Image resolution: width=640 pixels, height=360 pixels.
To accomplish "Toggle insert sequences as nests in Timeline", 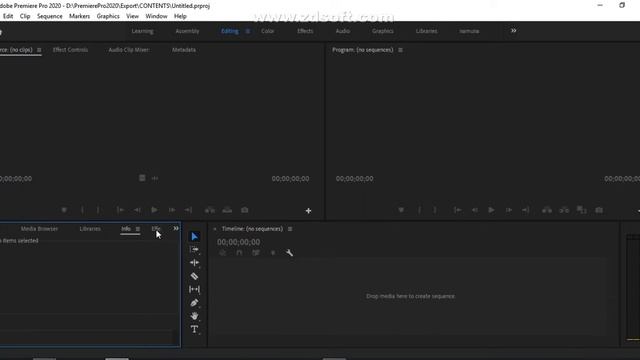I will tap(222, 253).
